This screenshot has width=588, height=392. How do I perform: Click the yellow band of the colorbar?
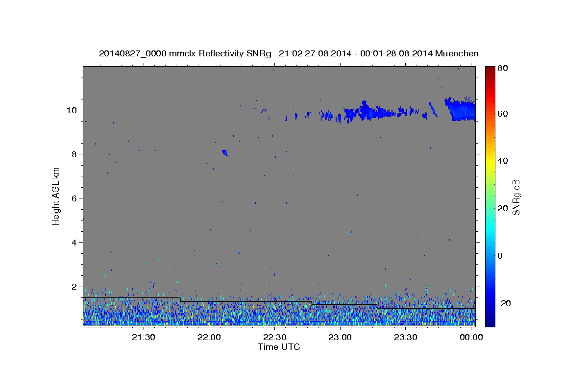tap(490, 162)
